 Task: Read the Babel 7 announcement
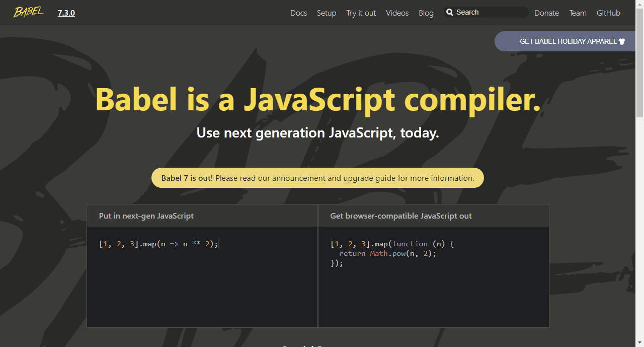(x=298, y=178)
